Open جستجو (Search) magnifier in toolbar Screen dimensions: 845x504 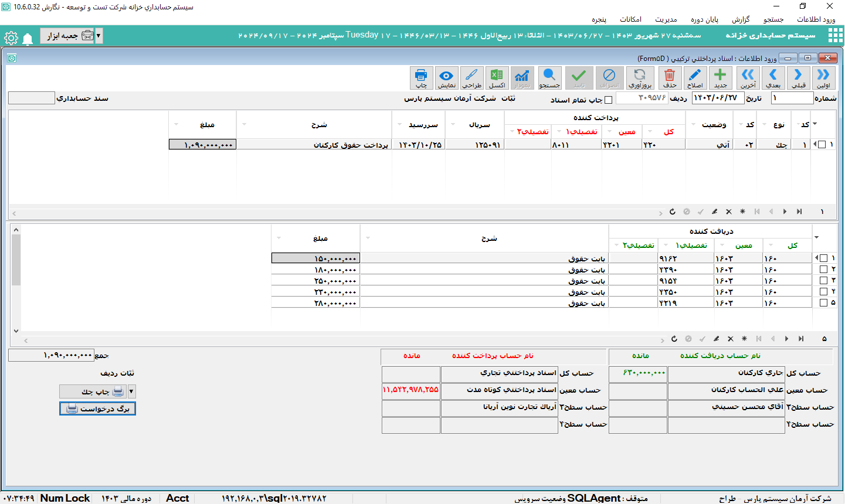[549, 78]
